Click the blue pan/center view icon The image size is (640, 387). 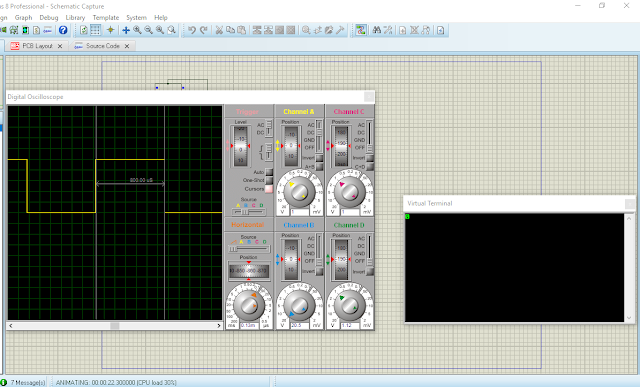coord(126,30)
